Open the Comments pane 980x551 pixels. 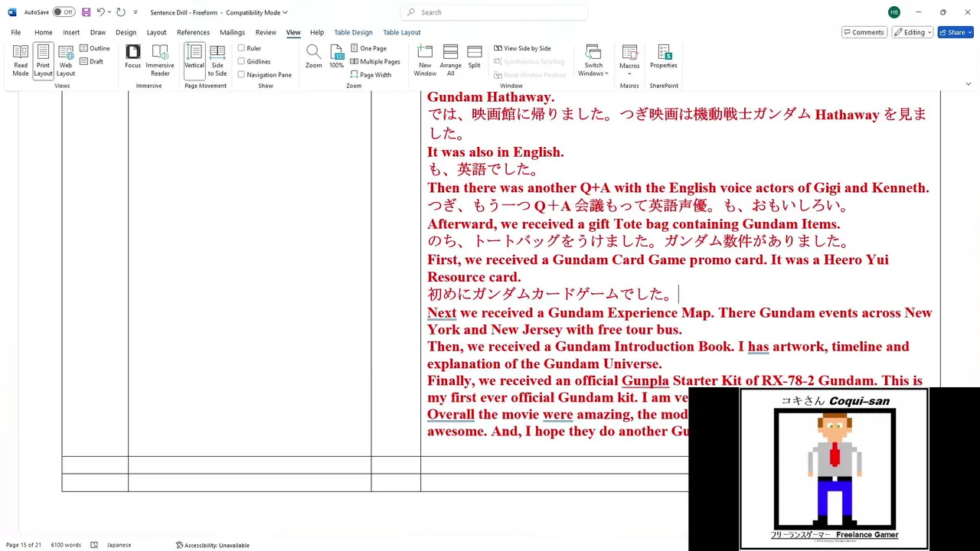click(864, 32)
